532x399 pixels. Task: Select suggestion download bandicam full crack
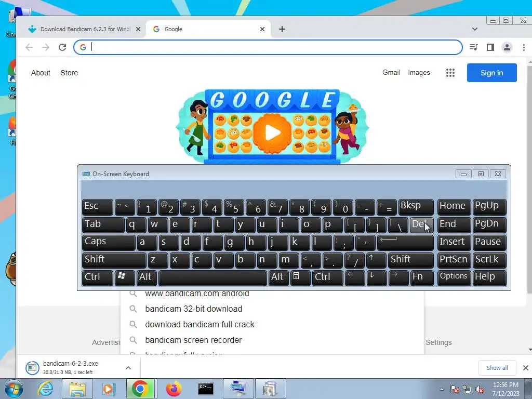tap(272, 324)
